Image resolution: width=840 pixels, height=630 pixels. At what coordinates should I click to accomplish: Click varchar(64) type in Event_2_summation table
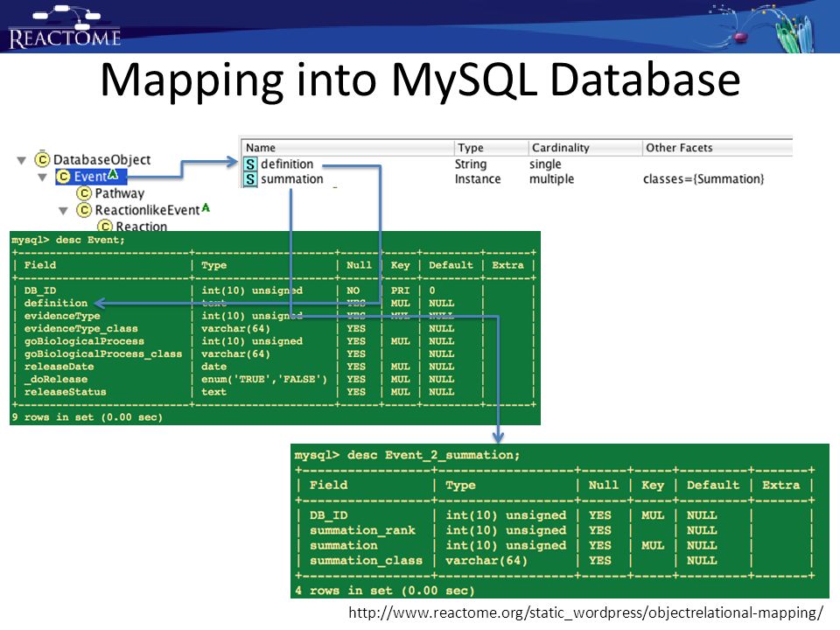486,560
